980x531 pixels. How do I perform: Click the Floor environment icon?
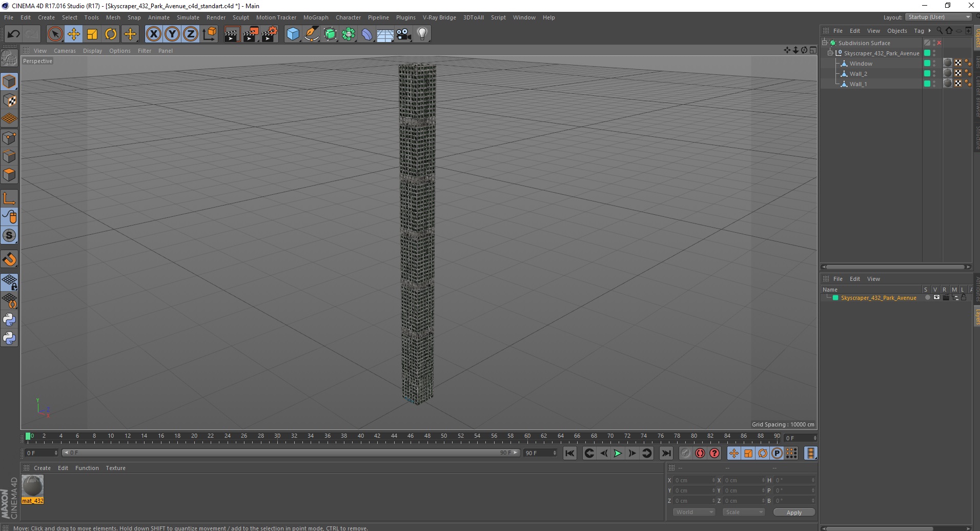pos(385,34)
